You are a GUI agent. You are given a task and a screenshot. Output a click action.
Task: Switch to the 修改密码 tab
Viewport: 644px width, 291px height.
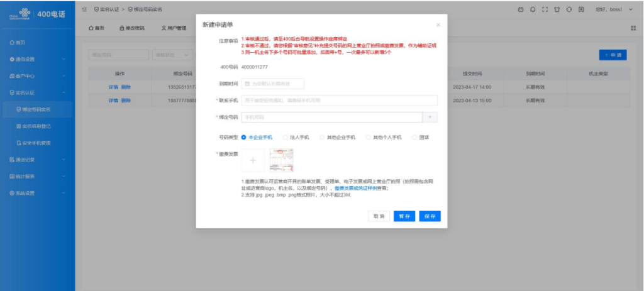pos(132,28)
